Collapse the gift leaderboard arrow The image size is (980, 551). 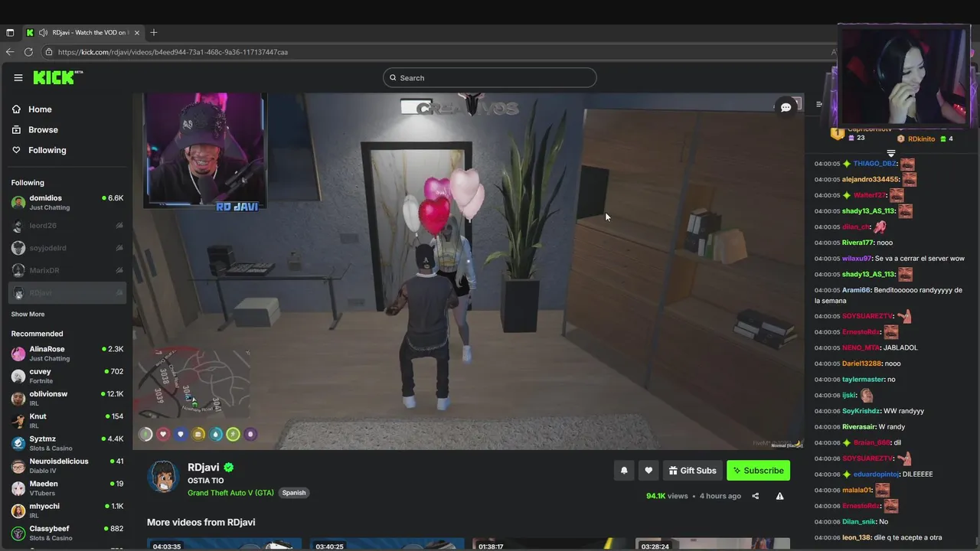891,154
